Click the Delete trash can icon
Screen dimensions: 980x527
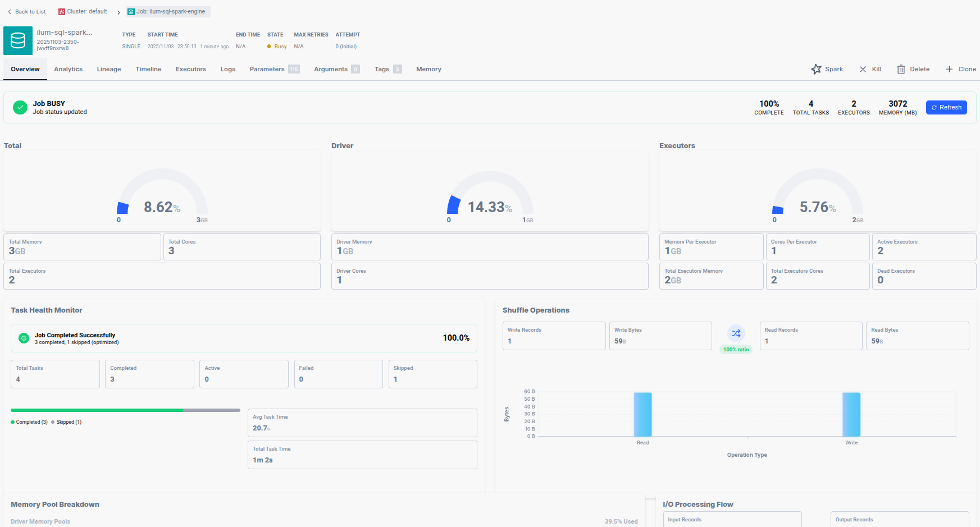(901, 69)
